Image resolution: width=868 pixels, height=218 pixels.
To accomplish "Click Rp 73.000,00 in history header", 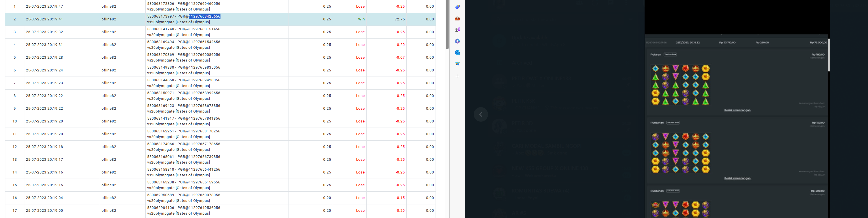I will pos(818,43).
